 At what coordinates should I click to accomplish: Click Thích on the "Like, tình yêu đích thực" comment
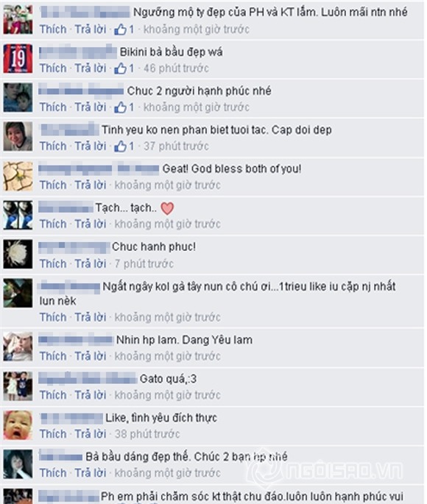[x=53, y=434]
